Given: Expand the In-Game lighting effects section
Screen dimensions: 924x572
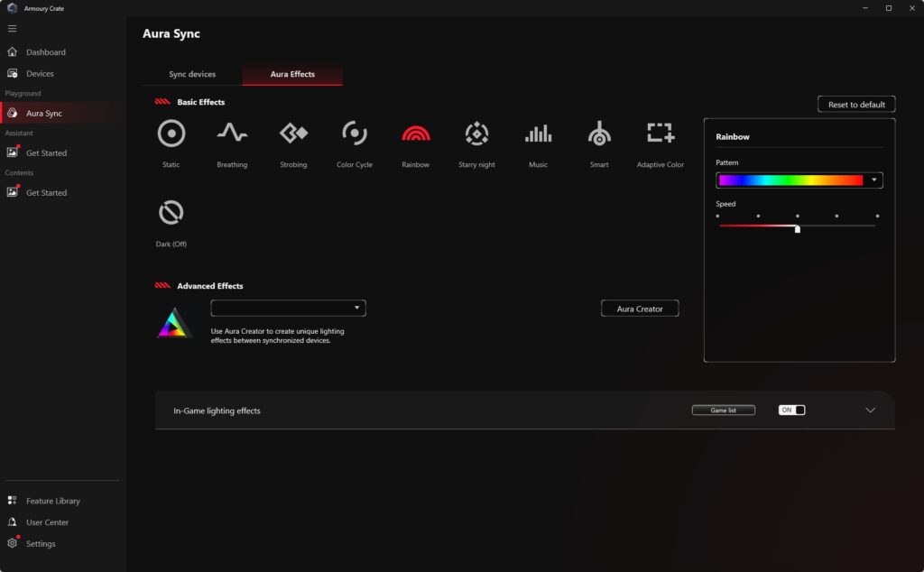Looking at the screenshot, I should (x=871, y=410).
